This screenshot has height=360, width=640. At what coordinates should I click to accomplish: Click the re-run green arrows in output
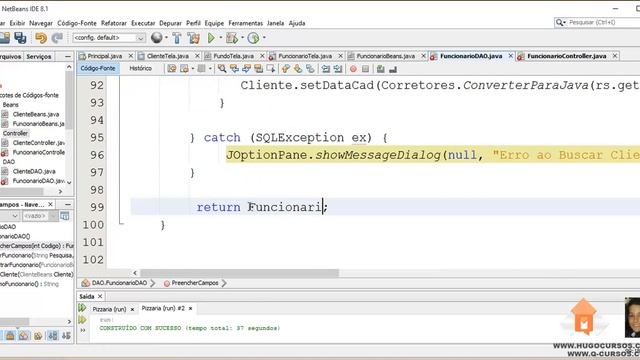point(82,308)
